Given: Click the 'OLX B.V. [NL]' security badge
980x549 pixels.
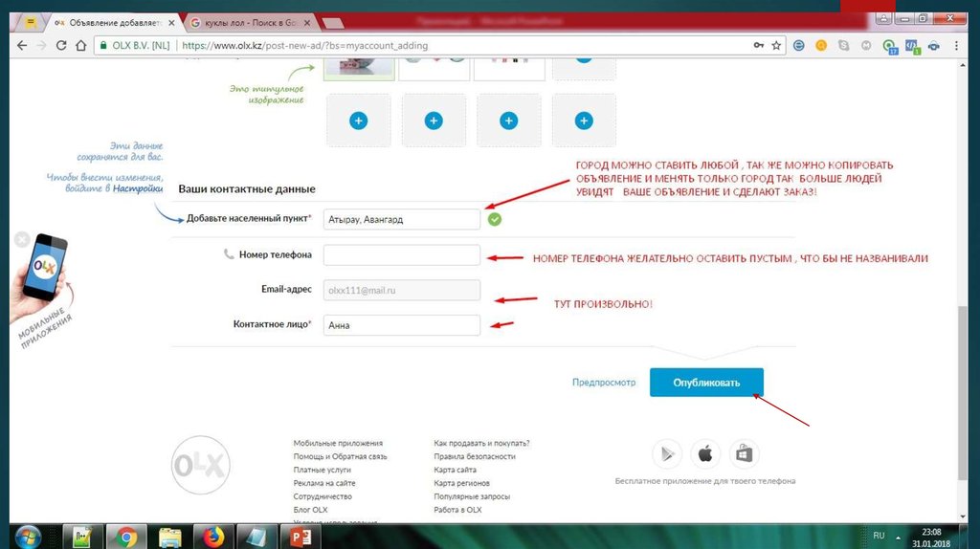Looking at the screenshot, I should click(135, 46).
